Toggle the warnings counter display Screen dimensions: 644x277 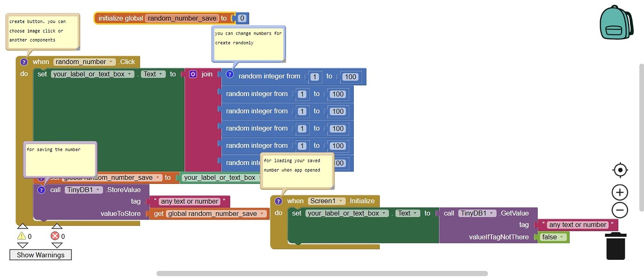22,236
